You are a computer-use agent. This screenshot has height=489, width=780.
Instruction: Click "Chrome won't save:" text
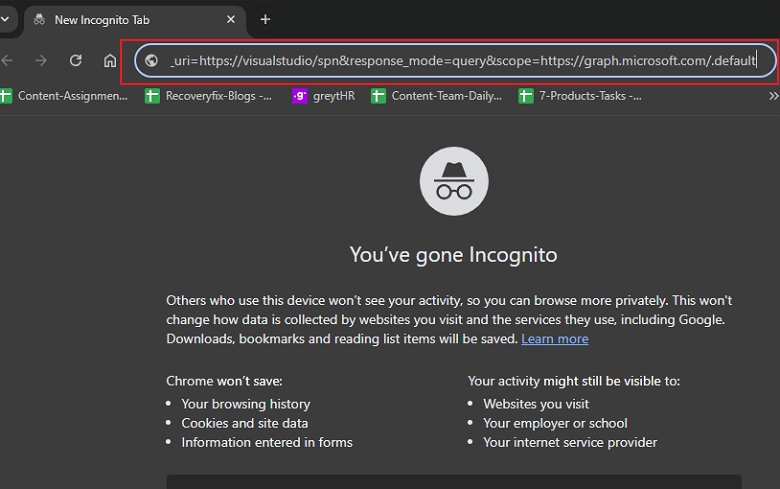click(224, 381)
